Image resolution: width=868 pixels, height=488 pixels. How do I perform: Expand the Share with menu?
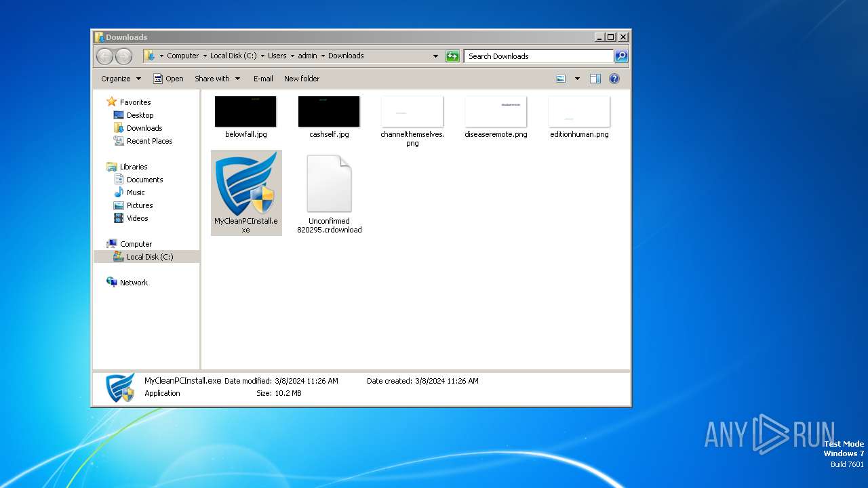[x=217, y=79]
